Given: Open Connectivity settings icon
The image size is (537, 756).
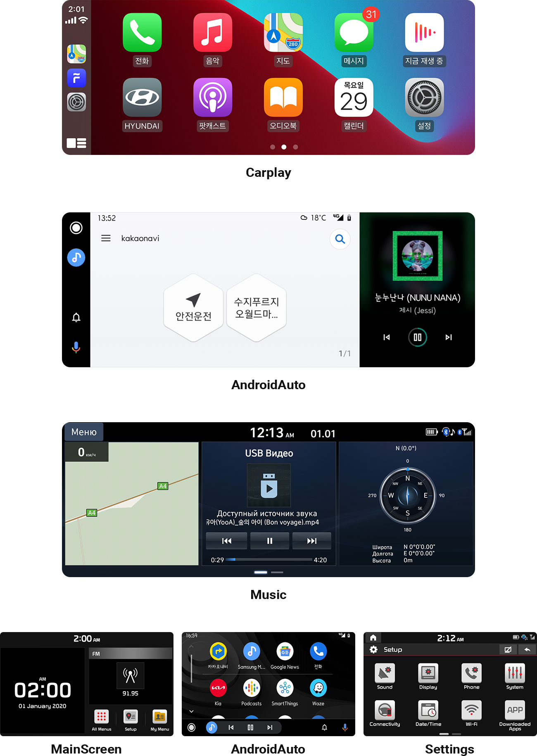Looking at the screenshot, I should [385, 711].
